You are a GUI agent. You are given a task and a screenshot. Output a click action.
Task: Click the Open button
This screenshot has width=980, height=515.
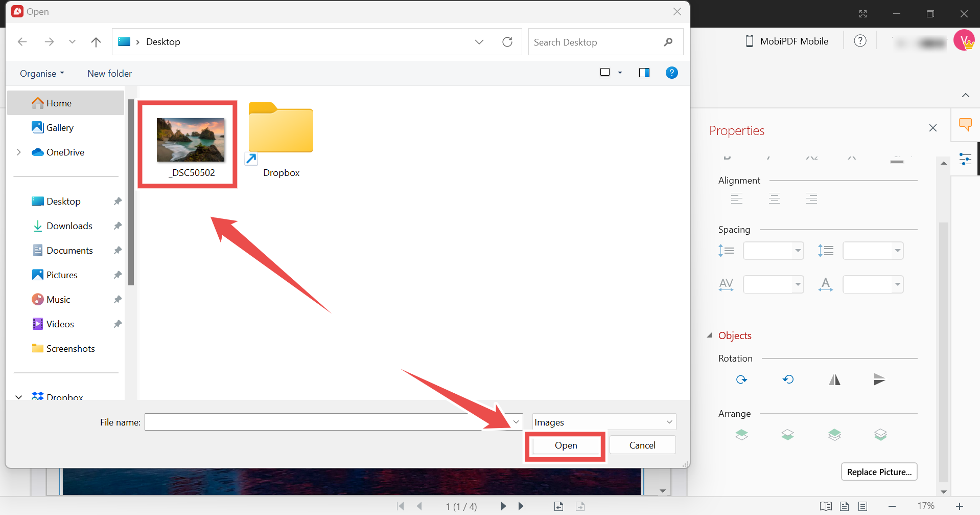565,445
